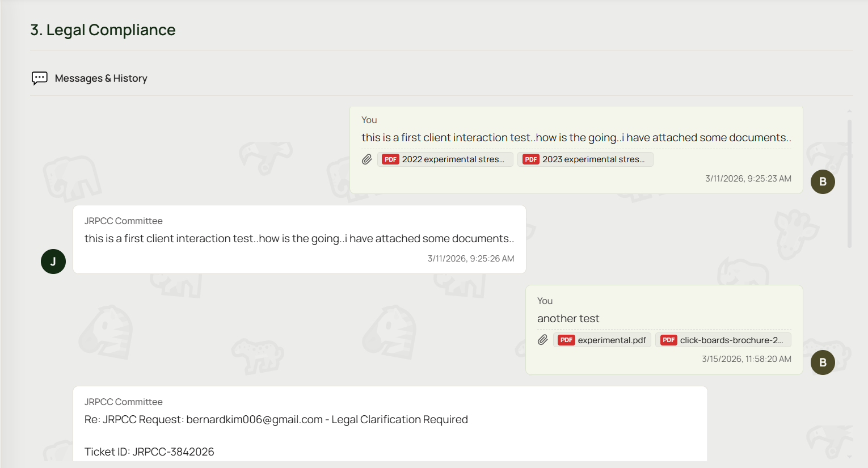Click the B avatar next to the first message
The image size is (868, 468).
pos(823,182)
